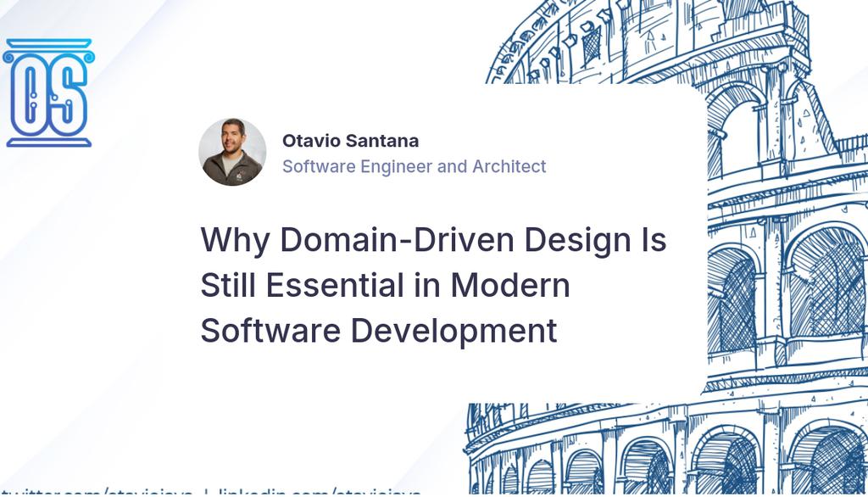Click the avatar thumbnail beside the speaker name

pos(232,153)
